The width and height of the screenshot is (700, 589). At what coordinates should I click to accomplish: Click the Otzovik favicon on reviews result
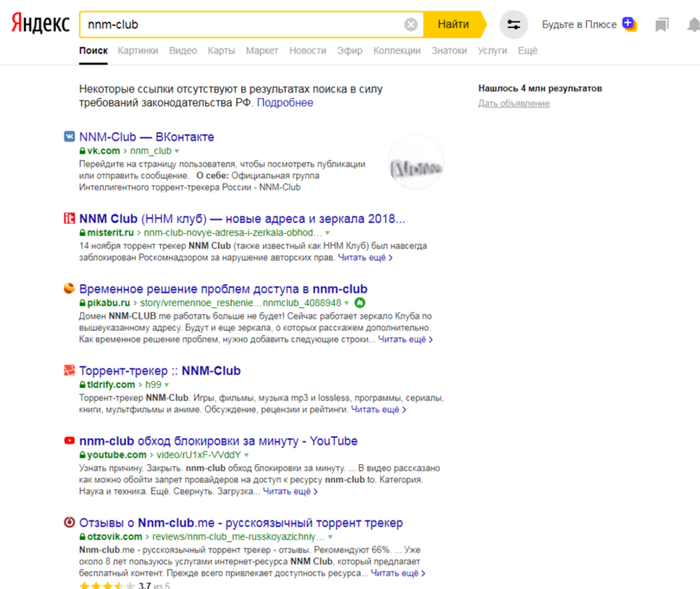click(70, 523)
